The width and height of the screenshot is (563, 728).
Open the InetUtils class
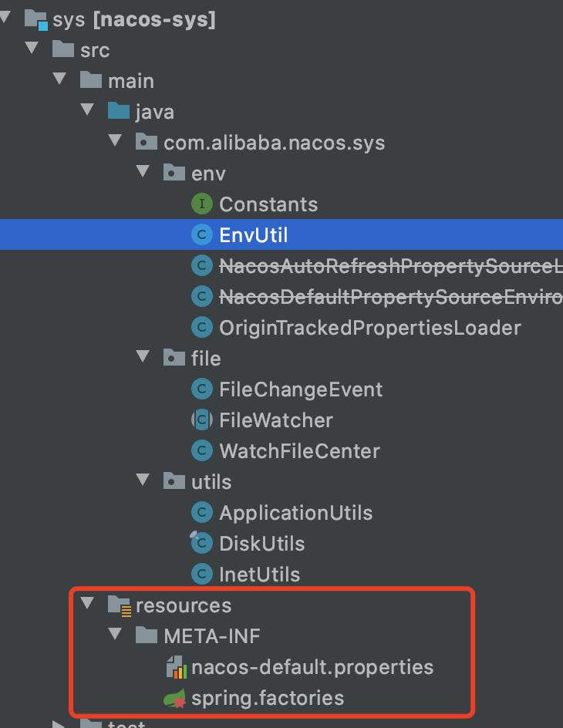coord(261,574)
